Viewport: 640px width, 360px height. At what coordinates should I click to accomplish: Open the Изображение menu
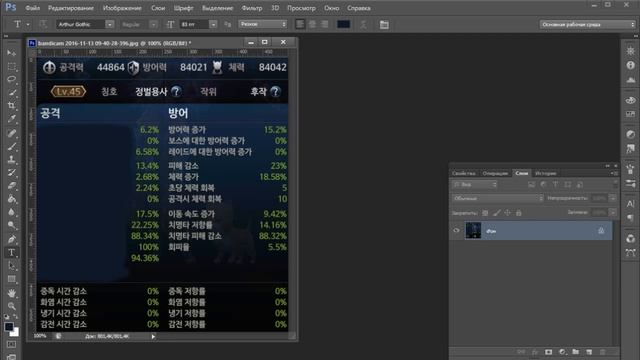pos(122,8)
